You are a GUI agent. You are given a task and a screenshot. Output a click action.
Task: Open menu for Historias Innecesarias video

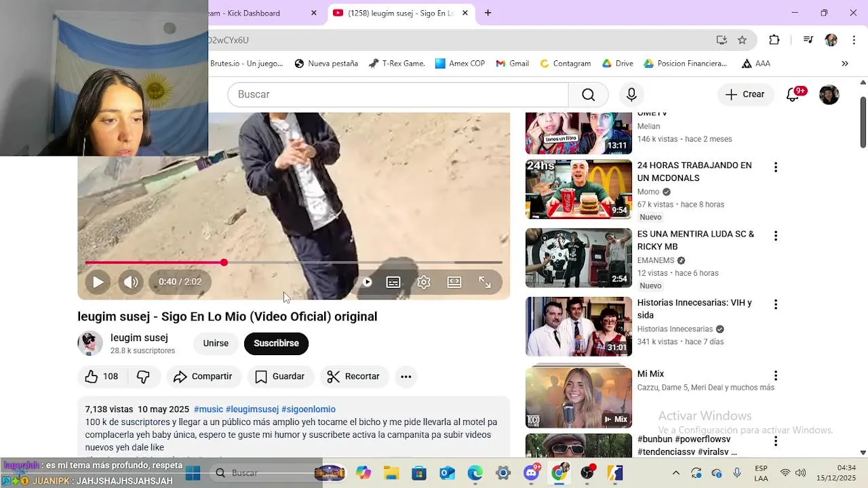[x=776, y=304]
